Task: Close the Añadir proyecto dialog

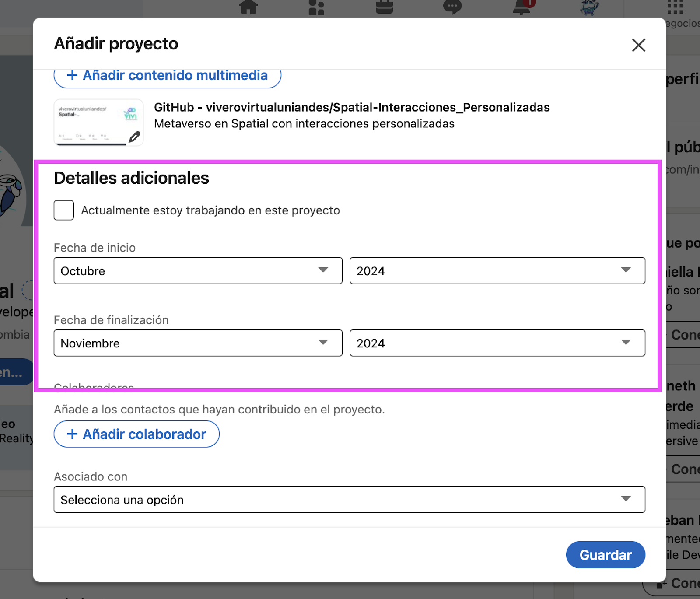Action: pos(638,45)
